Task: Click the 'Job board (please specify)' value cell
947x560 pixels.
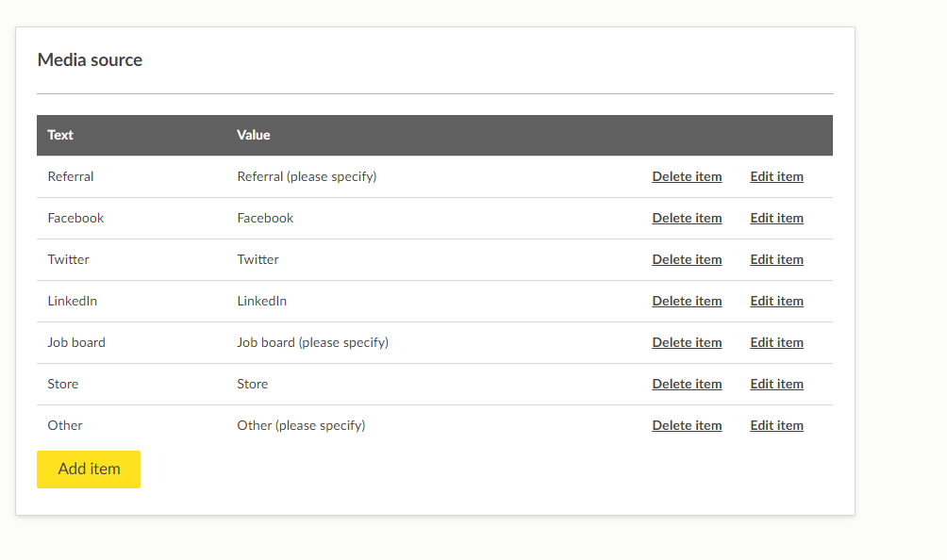Action: tap(312, 342)
